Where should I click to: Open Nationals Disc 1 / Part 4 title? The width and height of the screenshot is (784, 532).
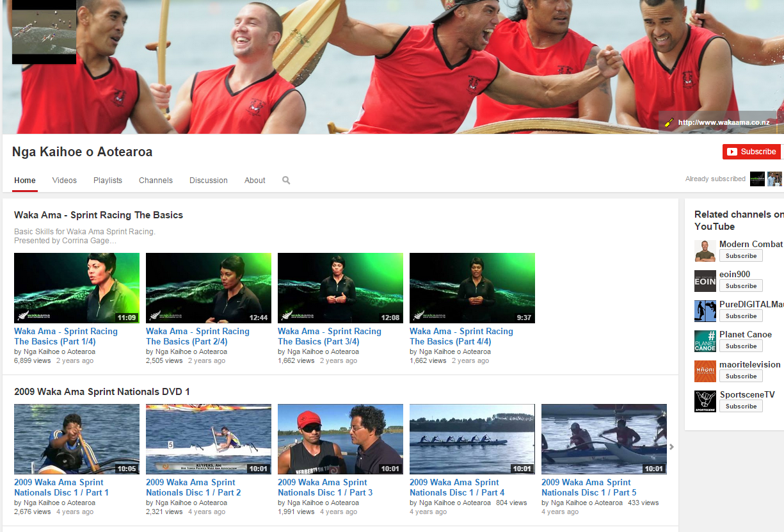click(457, 488)
